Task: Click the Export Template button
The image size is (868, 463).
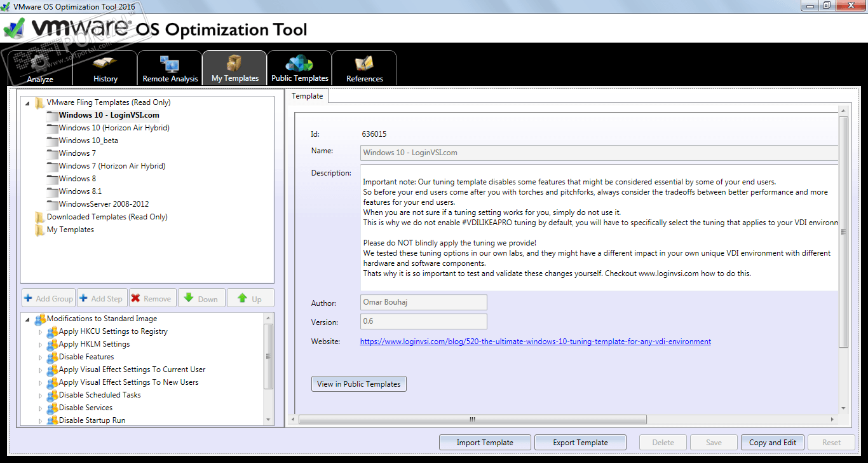Action: coord(581,443)
